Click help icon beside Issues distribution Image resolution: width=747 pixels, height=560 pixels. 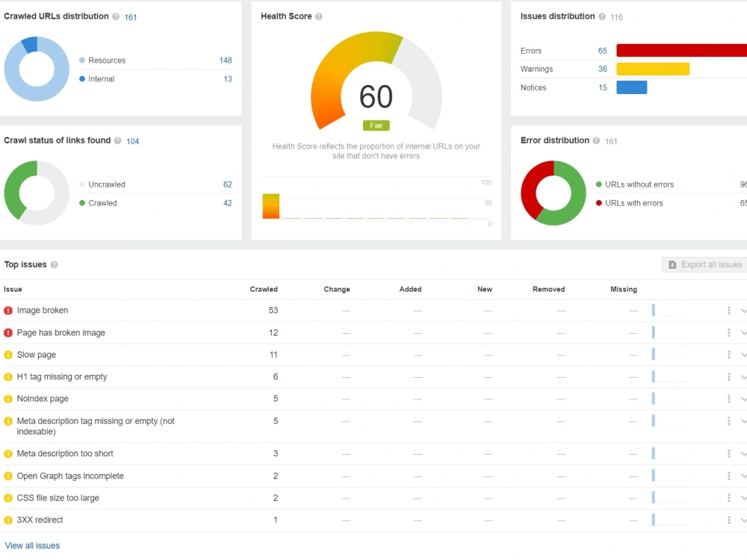602,16
